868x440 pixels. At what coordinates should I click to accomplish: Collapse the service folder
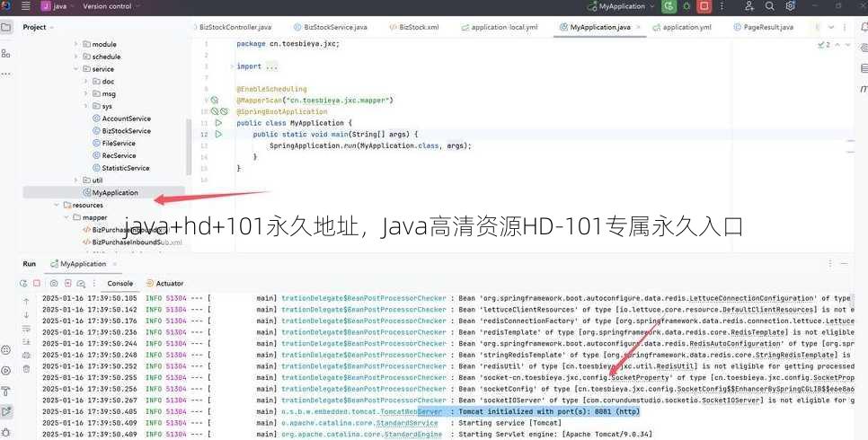(x=75, y=68)
